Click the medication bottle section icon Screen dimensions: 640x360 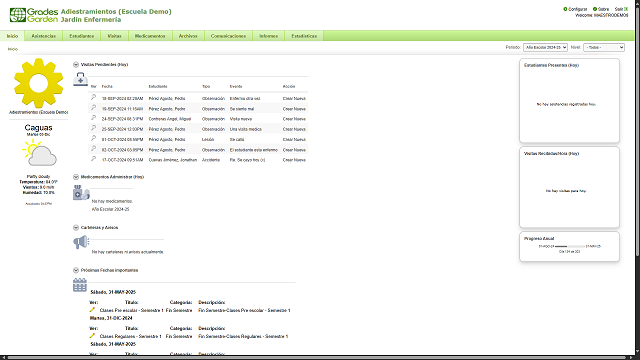pos(81,192)
